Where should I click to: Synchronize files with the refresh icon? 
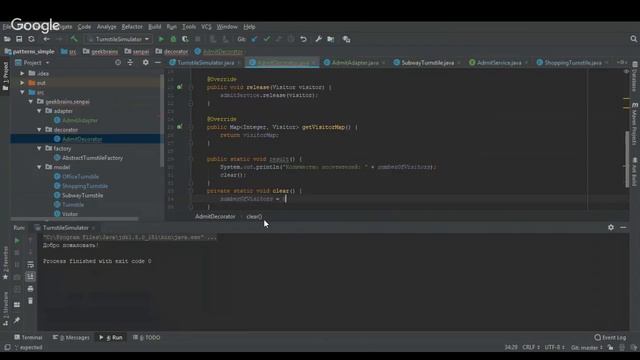coord(31,39)
